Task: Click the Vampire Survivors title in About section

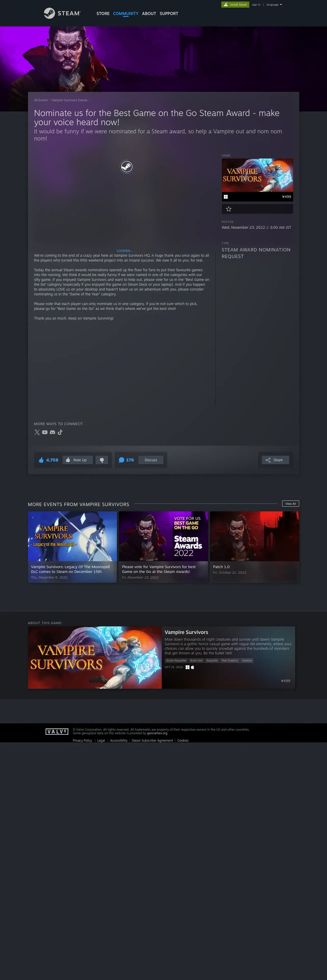Action: pos(186,632)
